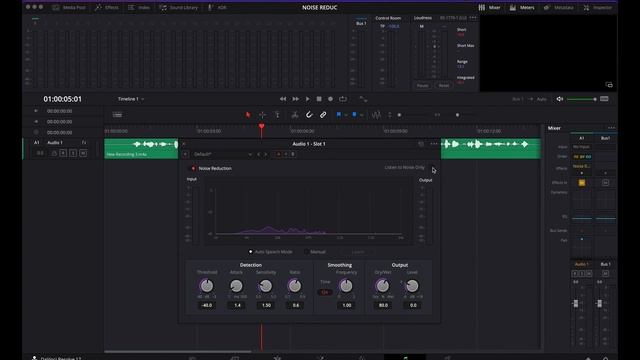
Task: Open the Index panel
Action: coord(139,7)
